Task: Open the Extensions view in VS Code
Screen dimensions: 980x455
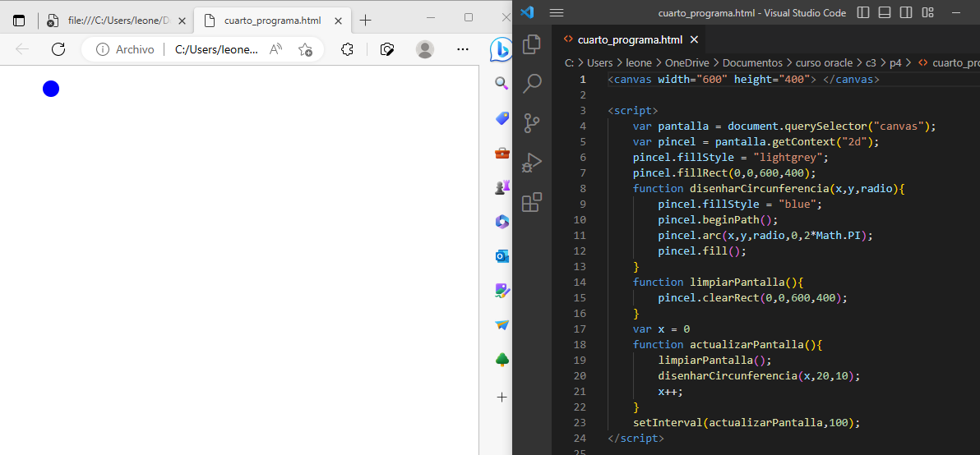Action: 532,203
